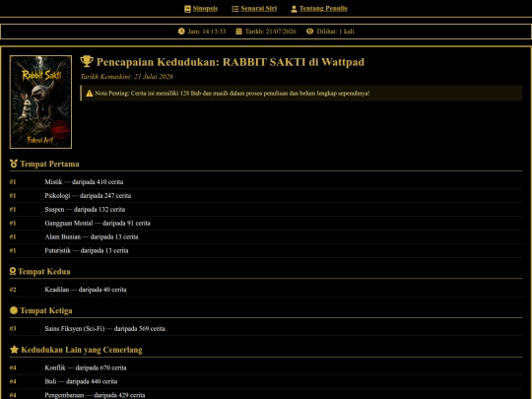Screen dimensions: 532x399
Task: Select the 'Jam: 14:13:33' text
Action: coord(207,32)
